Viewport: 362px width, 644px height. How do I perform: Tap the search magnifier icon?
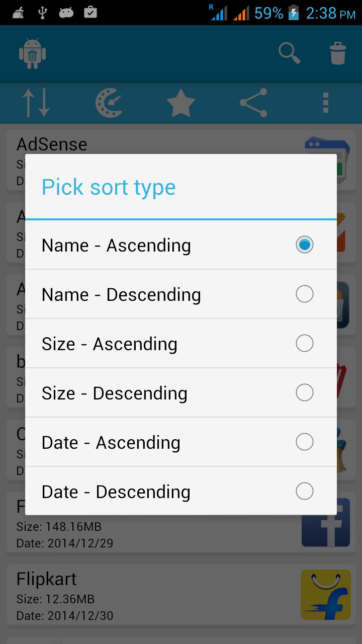point(290,53)
